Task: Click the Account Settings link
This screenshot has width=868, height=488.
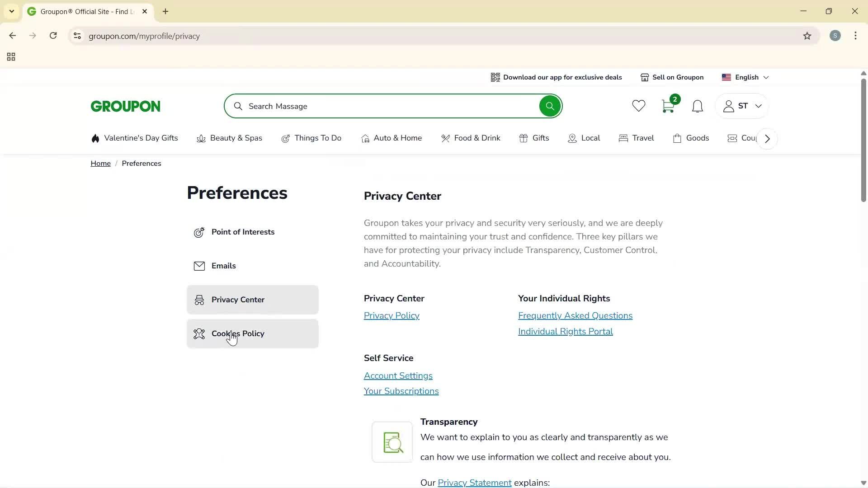Action: (398, 375)
